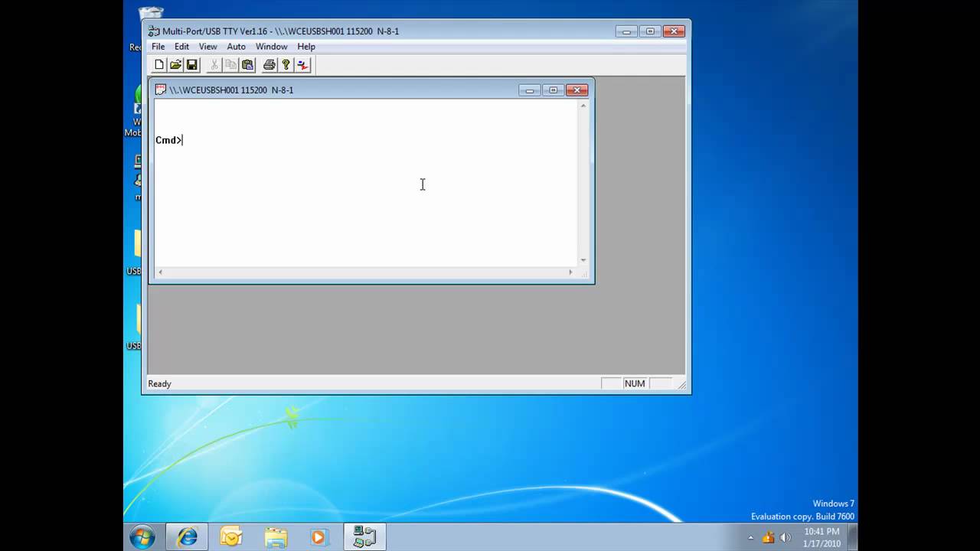This screenshot has width=980, height=551.
Task: Click the terminal's horizontal scroll left arrow
Action: coord(160,272)
